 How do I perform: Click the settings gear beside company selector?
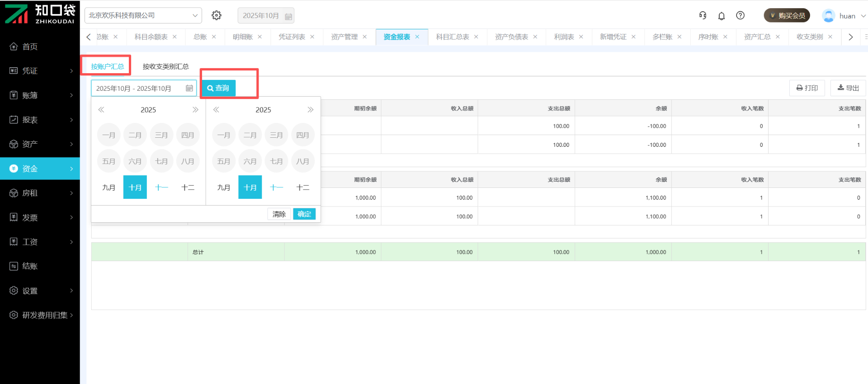point(217,15)
